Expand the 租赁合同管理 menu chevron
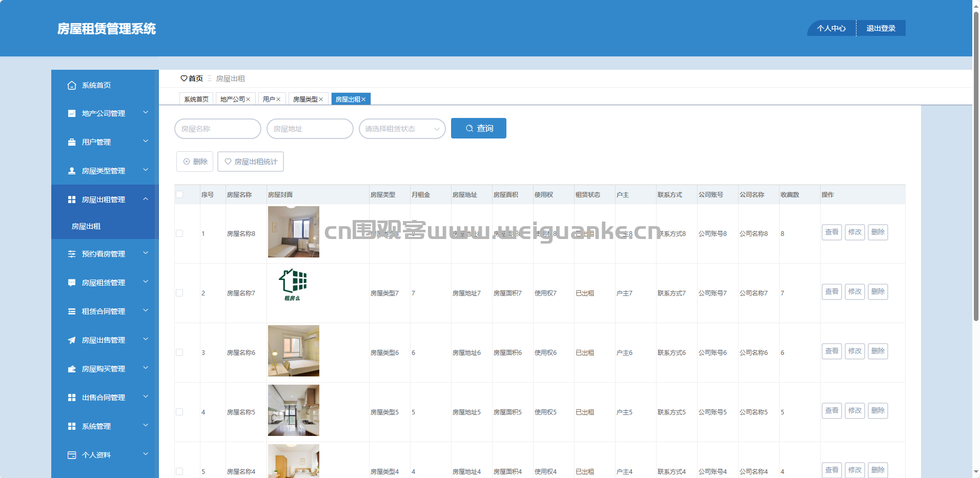980x478 pixels. 146,310
